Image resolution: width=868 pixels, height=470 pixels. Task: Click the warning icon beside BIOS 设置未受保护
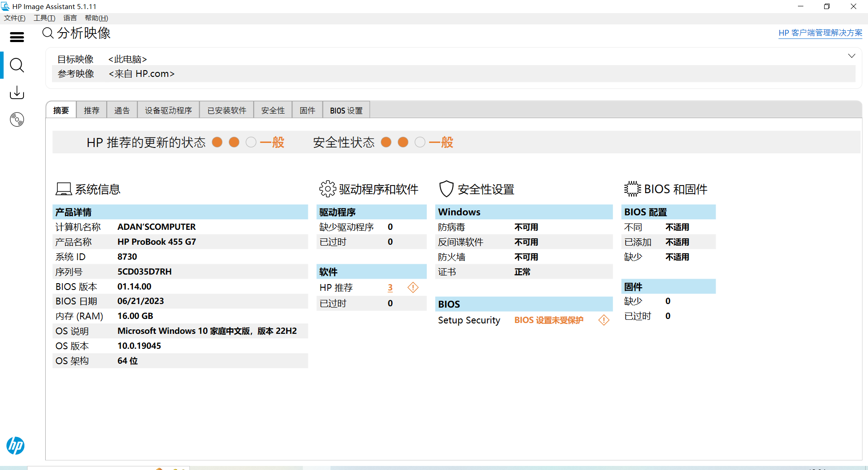604,320
